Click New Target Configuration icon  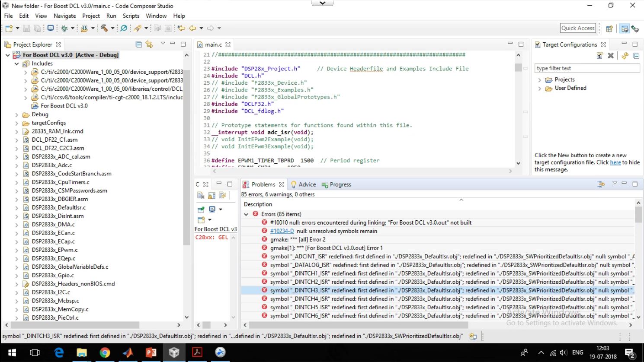coord(599,56)
